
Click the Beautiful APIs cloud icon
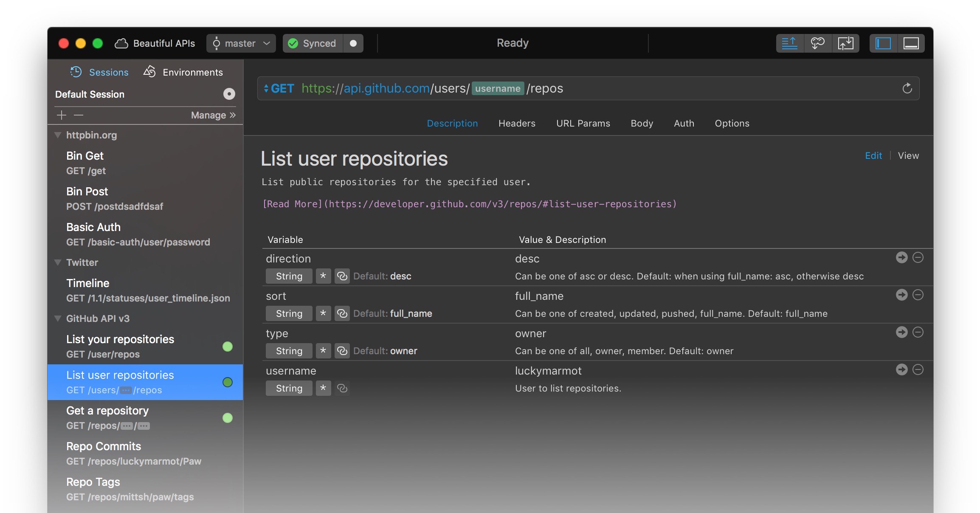coord(121,43)
